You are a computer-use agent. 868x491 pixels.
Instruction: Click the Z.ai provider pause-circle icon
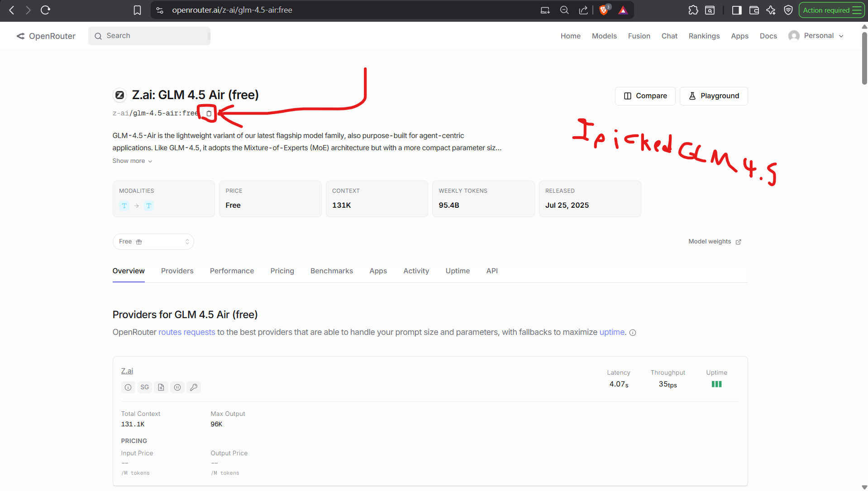click(x=177, y=387)
